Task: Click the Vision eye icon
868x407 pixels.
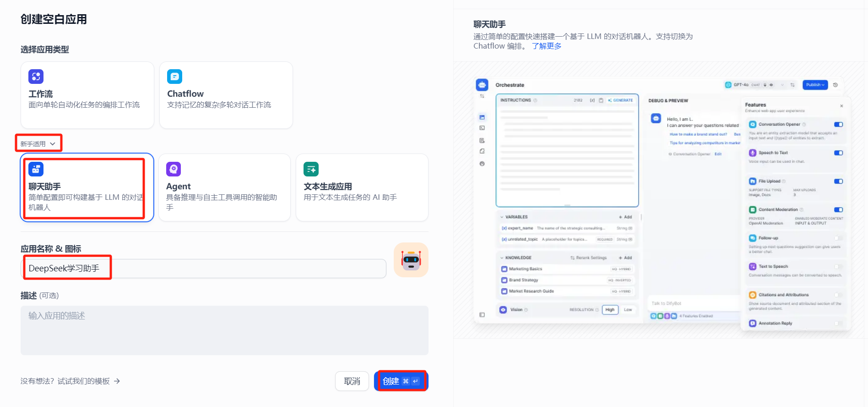Action: click(x=503, y=310)
